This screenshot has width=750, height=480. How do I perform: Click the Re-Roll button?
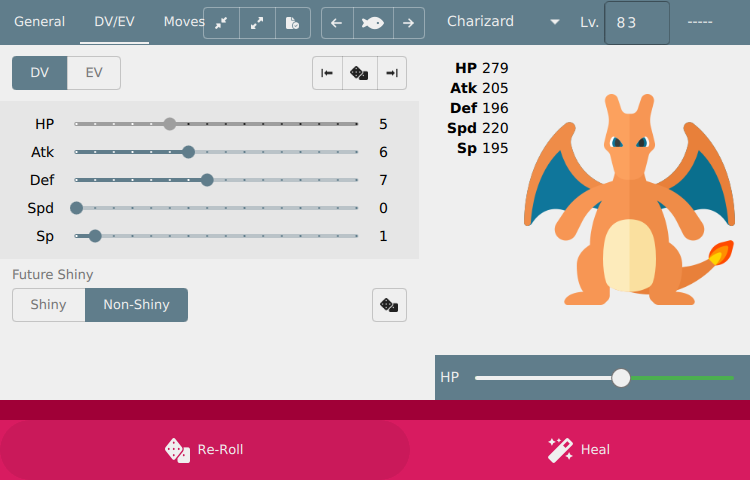[205, 450]
